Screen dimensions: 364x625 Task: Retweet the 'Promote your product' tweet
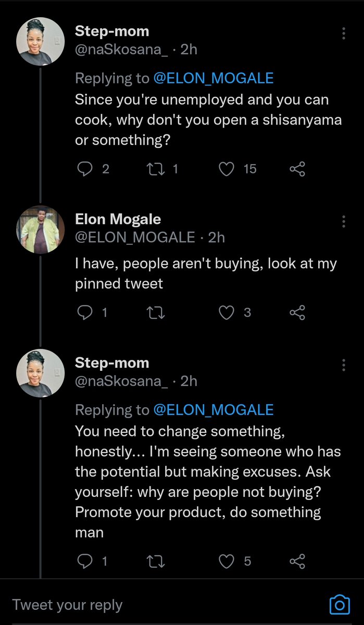point(155,561)
